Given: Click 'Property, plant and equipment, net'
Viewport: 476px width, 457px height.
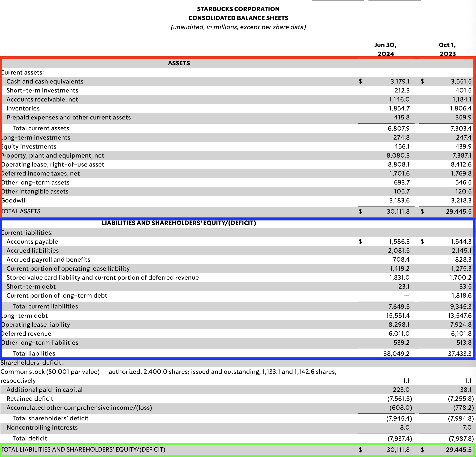Looking at the screenshot, I should 52,156.
